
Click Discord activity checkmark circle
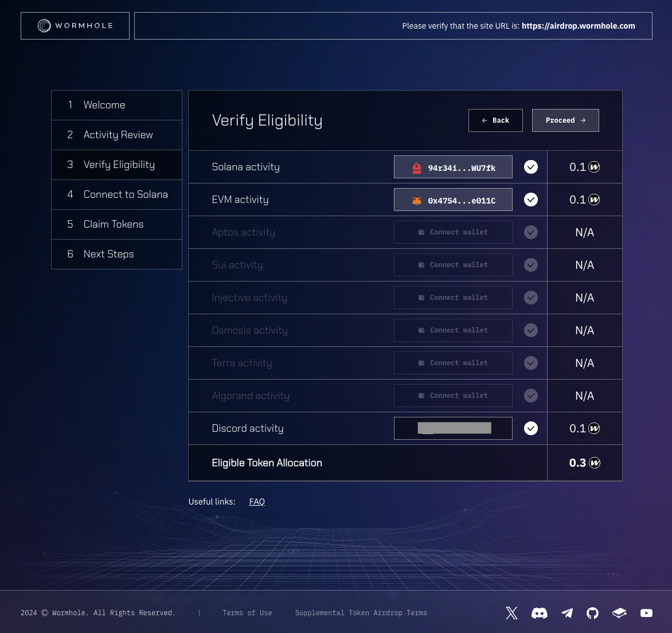point(530,428)
